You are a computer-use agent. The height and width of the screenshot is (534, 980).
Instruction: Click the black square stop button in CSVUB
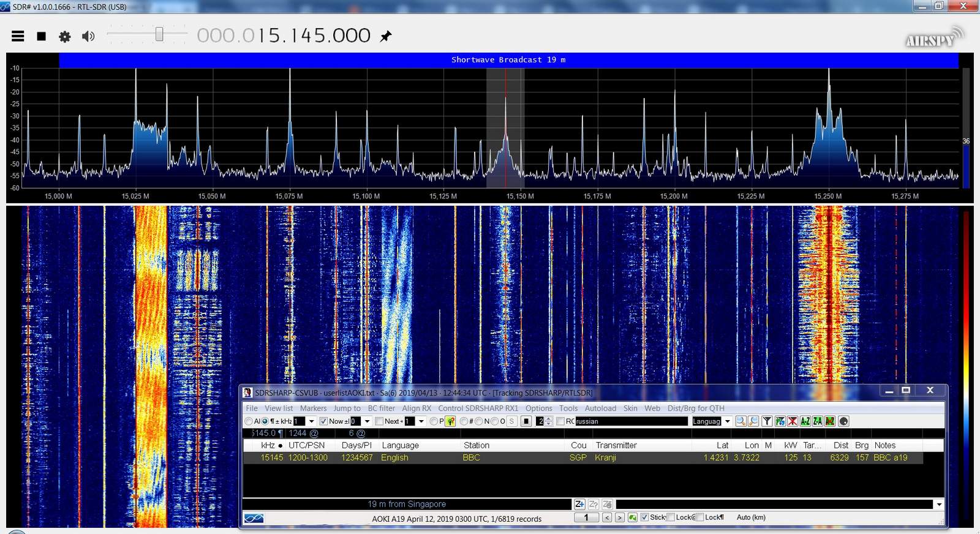(526, 421)
